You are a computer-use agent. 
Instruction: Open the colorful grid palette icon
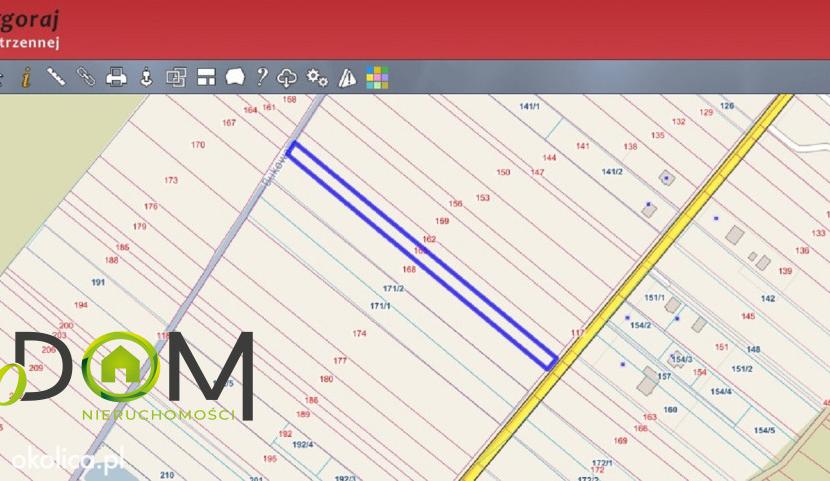377,77
